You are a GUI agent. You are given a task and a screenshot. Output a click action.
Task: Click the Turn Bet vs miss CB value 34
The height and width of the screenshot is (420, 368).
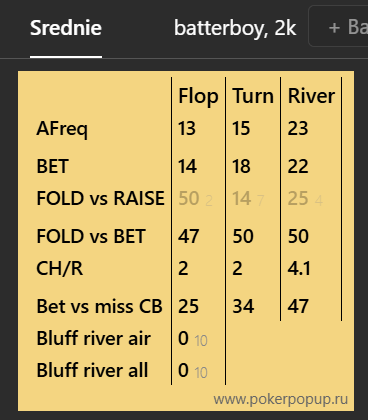pos(243,306)
